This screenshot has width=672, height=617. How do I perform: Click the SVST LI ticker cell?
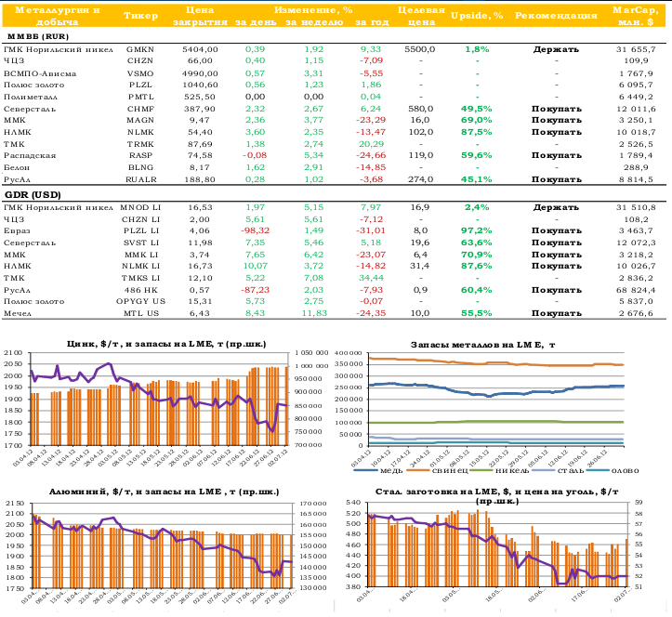[141, 243]
